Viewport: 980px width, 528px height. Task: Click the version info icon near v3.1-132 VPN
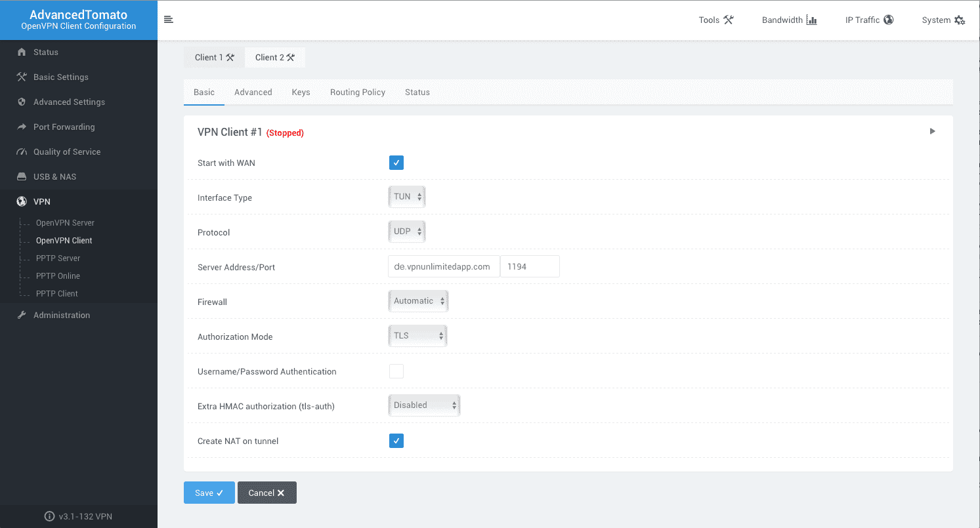tap(51, 516)
